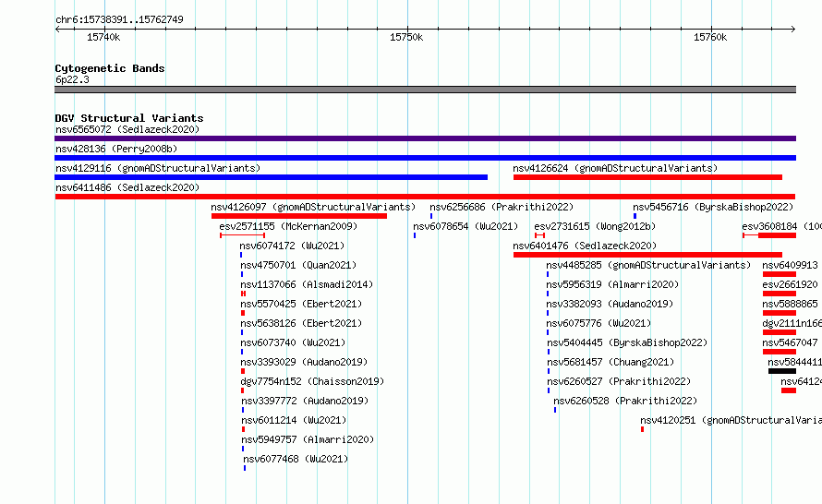Open nsv6074172 (Wu2021) variant label
Viewport: 822px width, 504px height.
pyautogui.click(x=292, y=246)
